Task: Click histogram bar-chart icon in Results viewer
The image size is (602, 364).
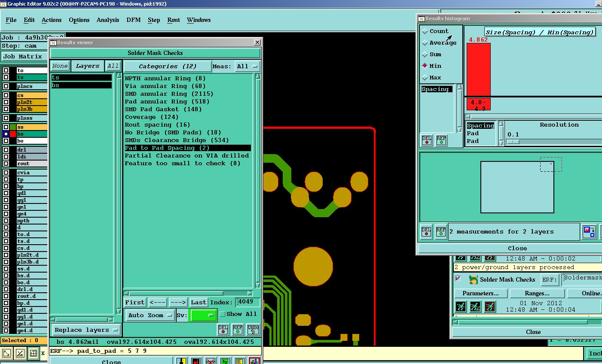Action: 254,361
